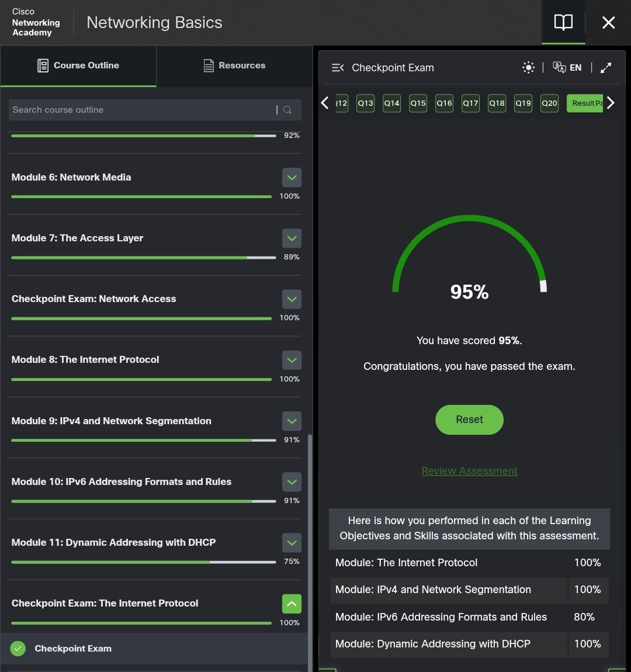Jump to question Q13
This screenshot has height=672, width=631.
click(365, 103)
